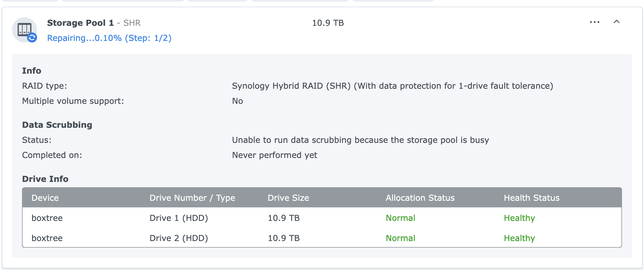Select the Drive 2 (HDD) row
This screenshot has width=644, height=270.
point(322,238)
